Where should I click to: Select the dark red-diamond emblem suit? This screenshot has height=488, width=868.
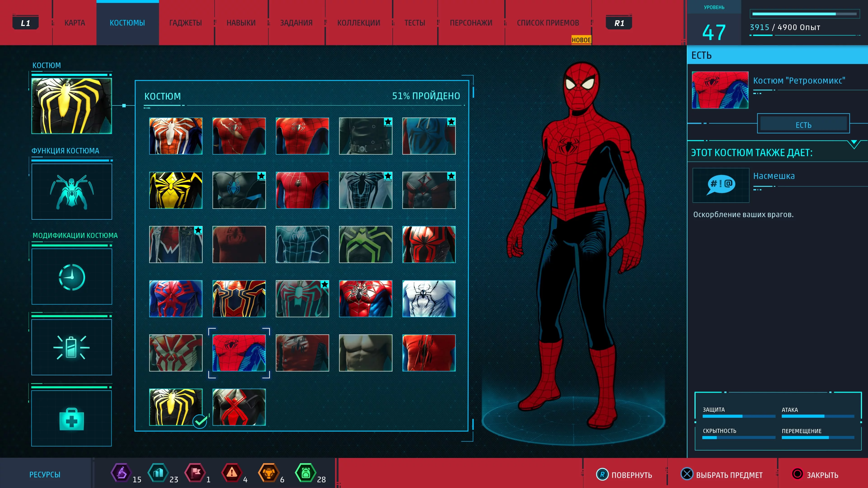click(x=429, y=190)
